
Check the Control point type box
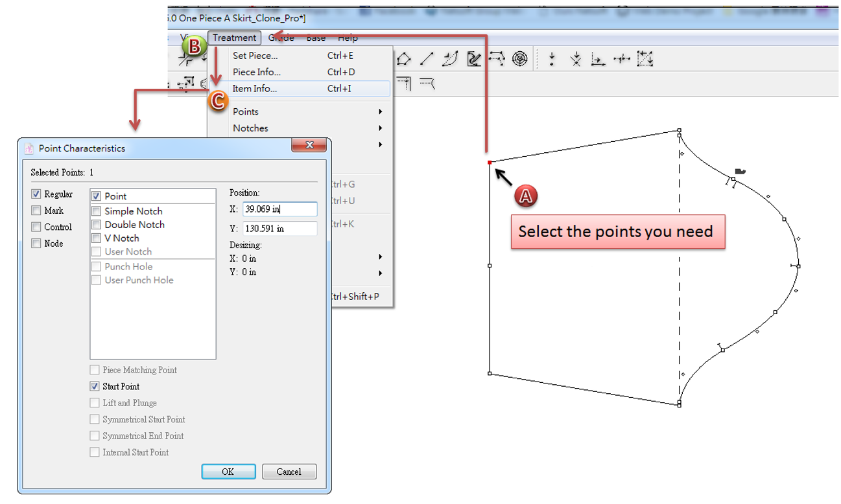coord(36,227)
